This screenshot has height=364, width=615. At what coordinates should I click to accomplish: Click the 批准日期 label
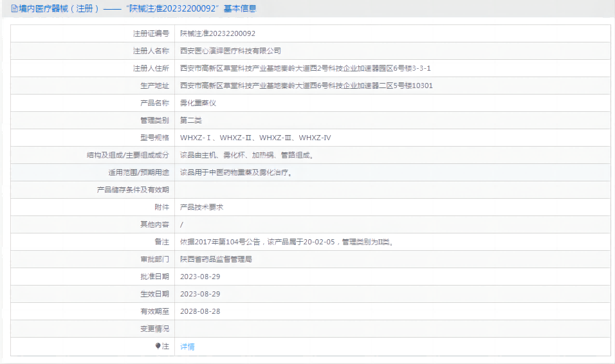(x=154, y=277)
